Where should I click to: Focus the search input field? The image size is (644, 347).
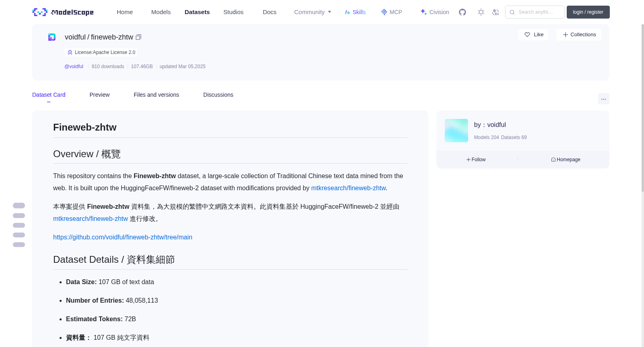(535, 12)
